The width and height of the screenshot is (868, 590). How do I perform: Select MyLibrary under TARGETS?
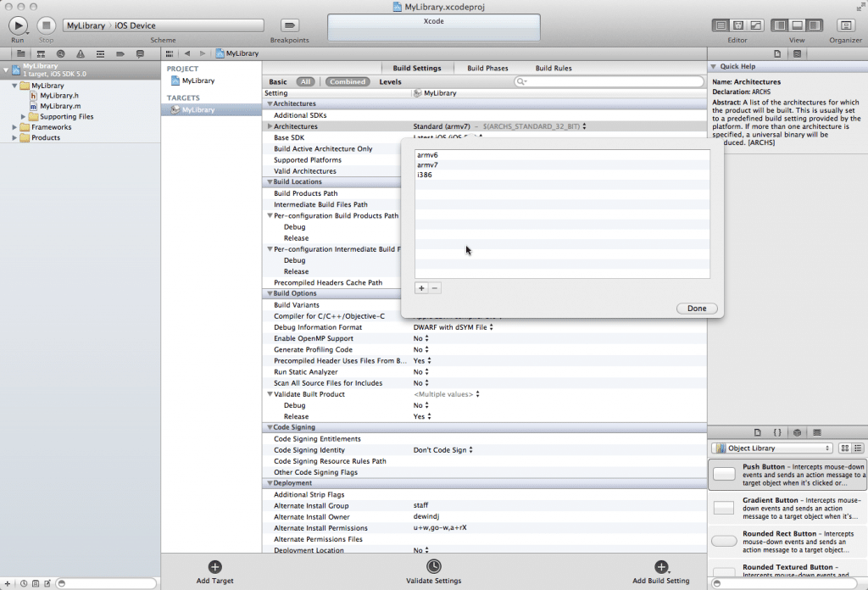coord(198,109)
